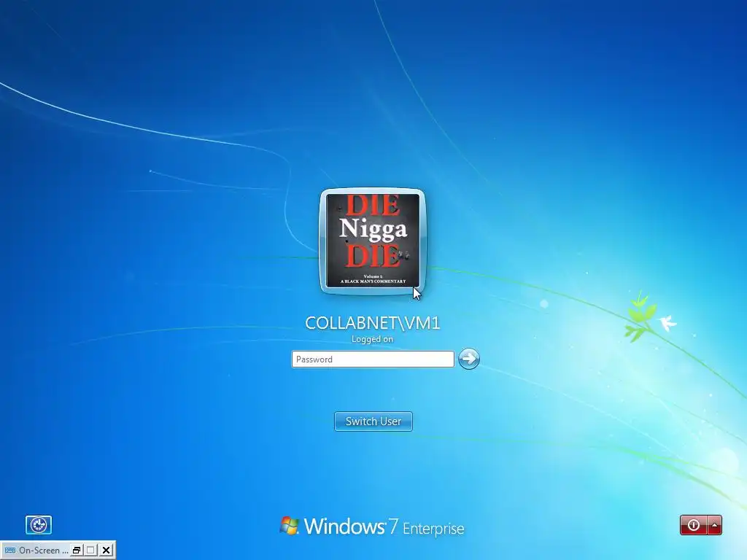Click the red shut down power button
This screenshot has height=560, width=747.
(x=694, y=525)
